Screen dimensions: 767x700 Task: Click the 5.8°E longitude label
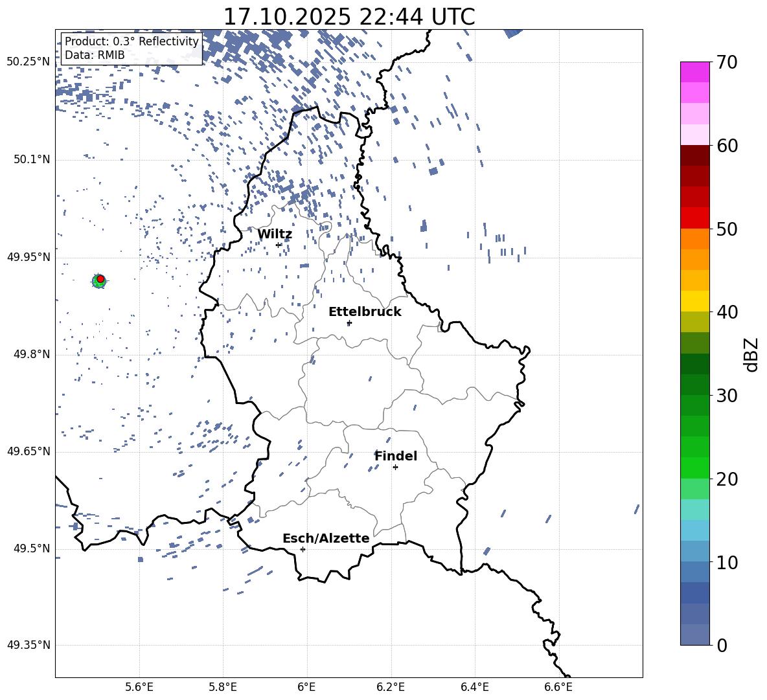(x=223, y=687)
